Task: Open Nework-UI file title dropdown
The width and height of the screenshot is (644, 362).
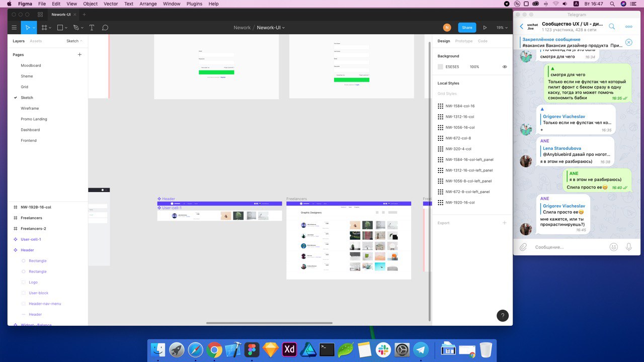Action: (x=283, y=28)
